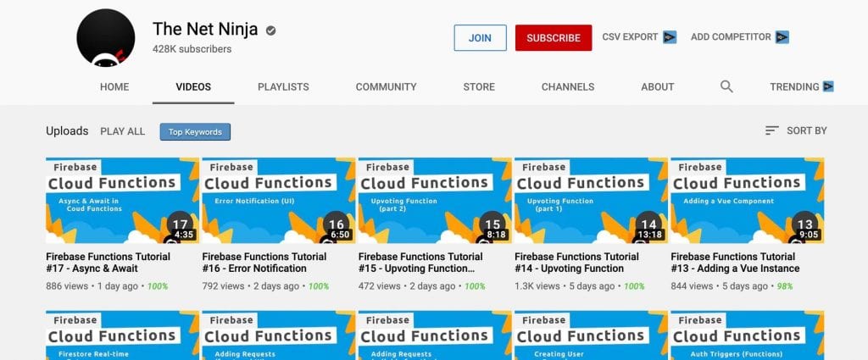Open Creating User thumbnail in second row
868x360 pixels.
(591, 335)
